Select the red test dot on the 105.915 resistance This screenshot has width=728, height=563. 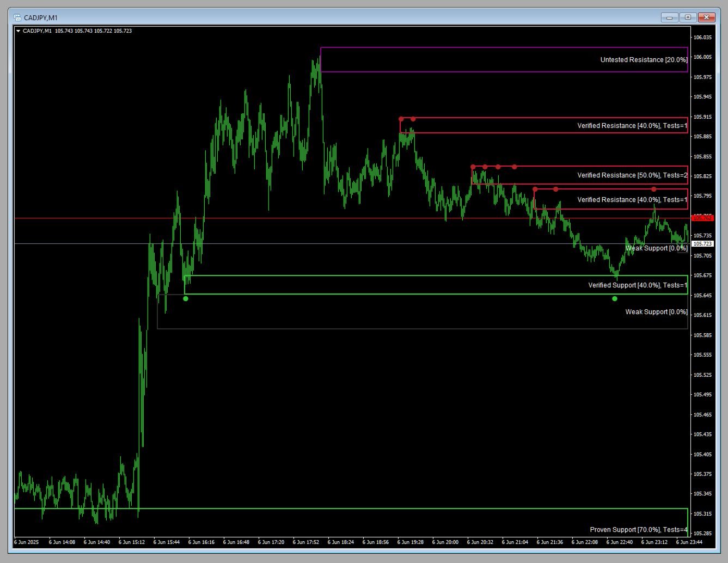(401, 118)
